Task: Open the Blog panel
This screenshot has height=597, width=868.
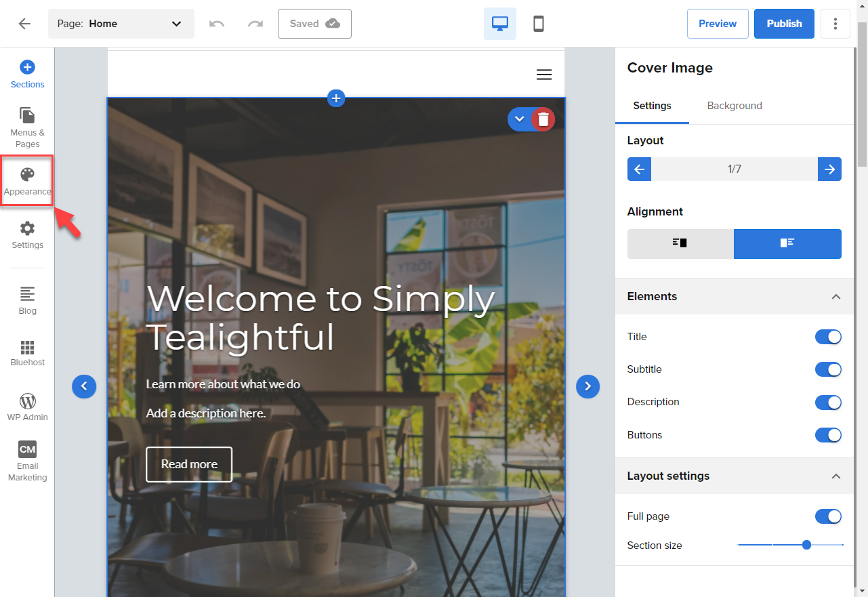Action: point(27,301)
